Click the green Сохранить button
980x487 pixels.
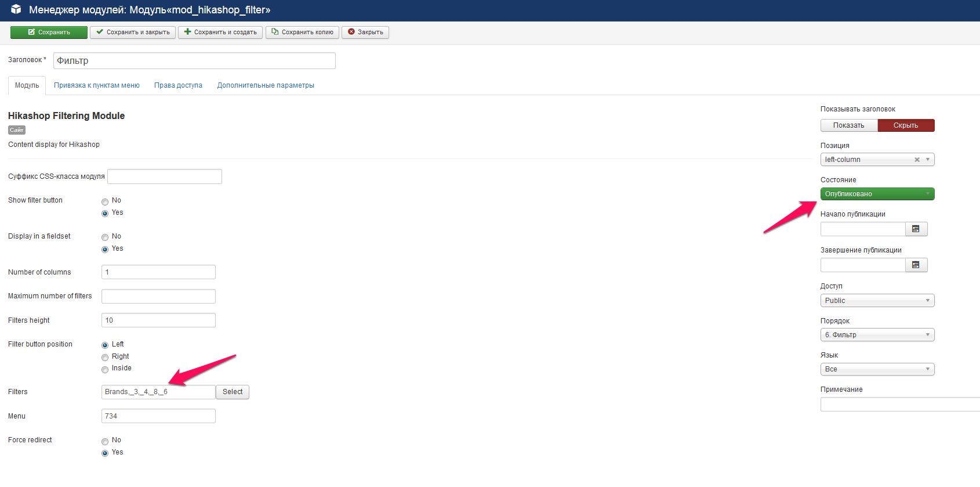[x=49, y=33]
